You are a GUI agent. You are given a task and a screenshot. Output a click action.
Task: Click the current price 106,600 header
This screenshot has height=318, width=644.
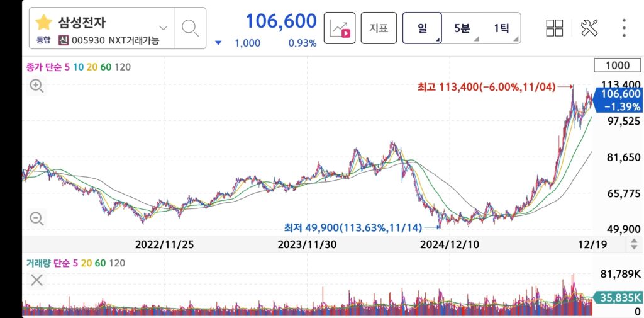pyautogui.click(x=280, y=21)
